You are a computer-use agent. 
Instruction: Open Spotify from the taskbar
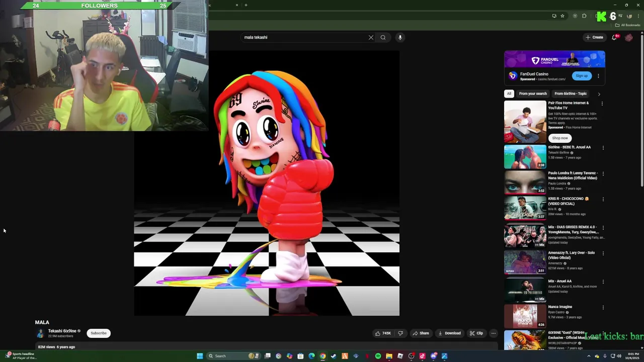(378, 356)
